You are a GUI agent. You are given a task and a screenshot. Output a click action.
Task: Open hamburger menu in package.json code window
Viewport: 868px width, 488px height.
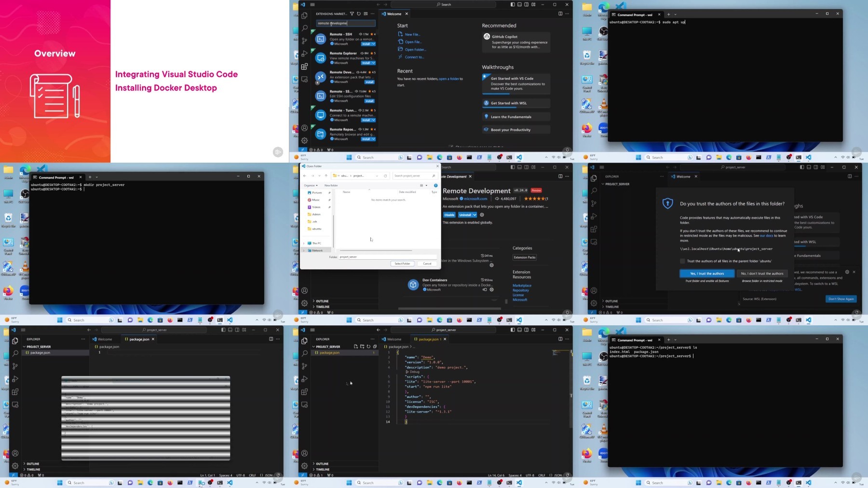point(312,330)
